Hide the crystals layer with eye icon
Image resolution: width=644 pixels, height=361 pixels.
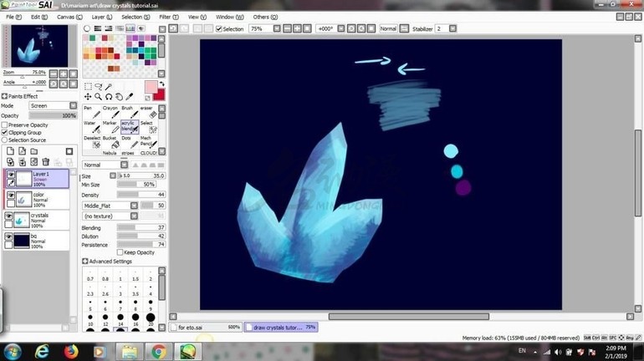click(10, 216)
